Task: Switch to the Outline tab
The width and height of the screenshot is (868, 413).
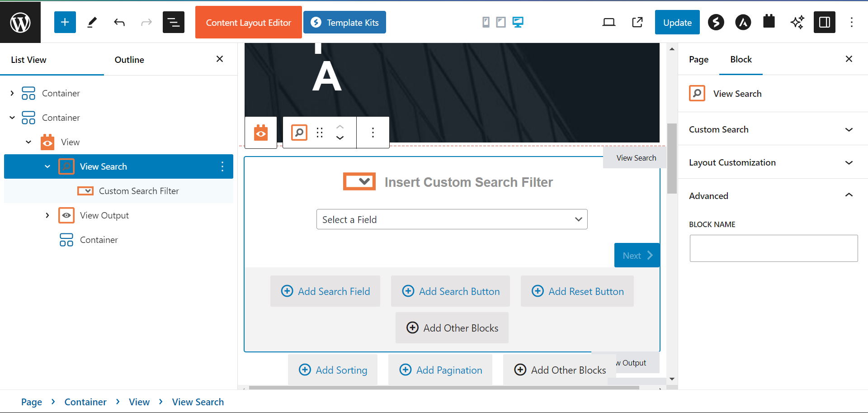Action: coord(129,60)
